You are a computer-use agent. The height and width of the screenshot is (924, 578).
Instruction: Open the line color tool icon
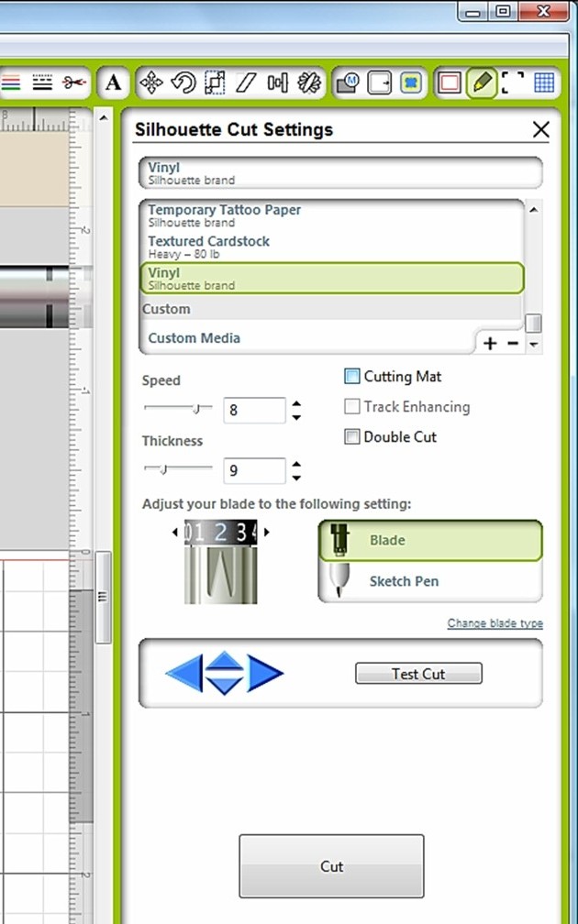tap(10, 82)
